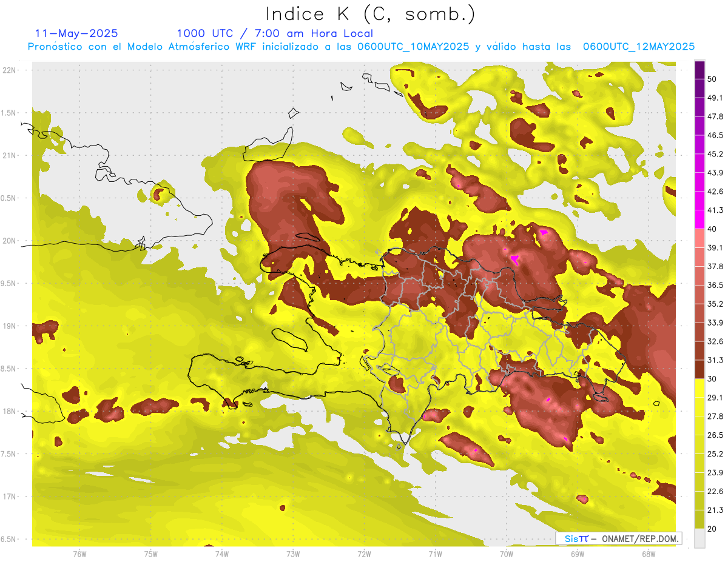The height and width of the screenshot is (562, 728).
Task: Click colorbar value '50'
Action: [x=713, y=79]
